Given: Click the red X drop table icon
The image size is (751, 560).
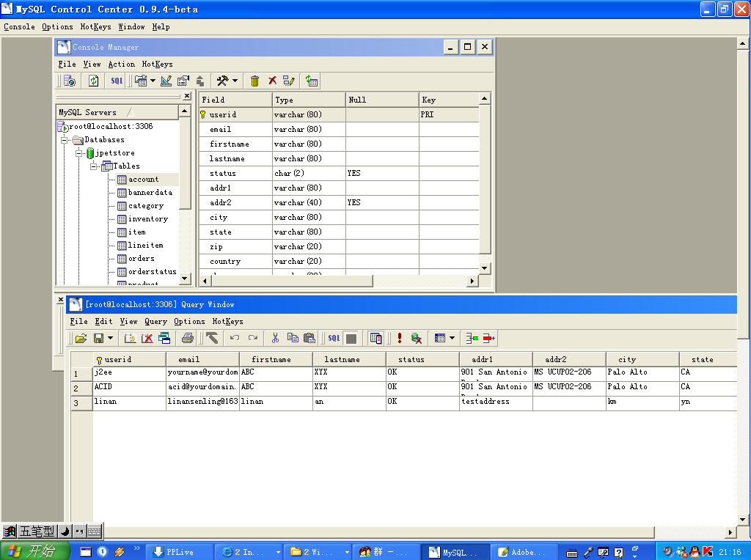Looking at the screenshot, I should pyautogui.click(x=272, y=81).
